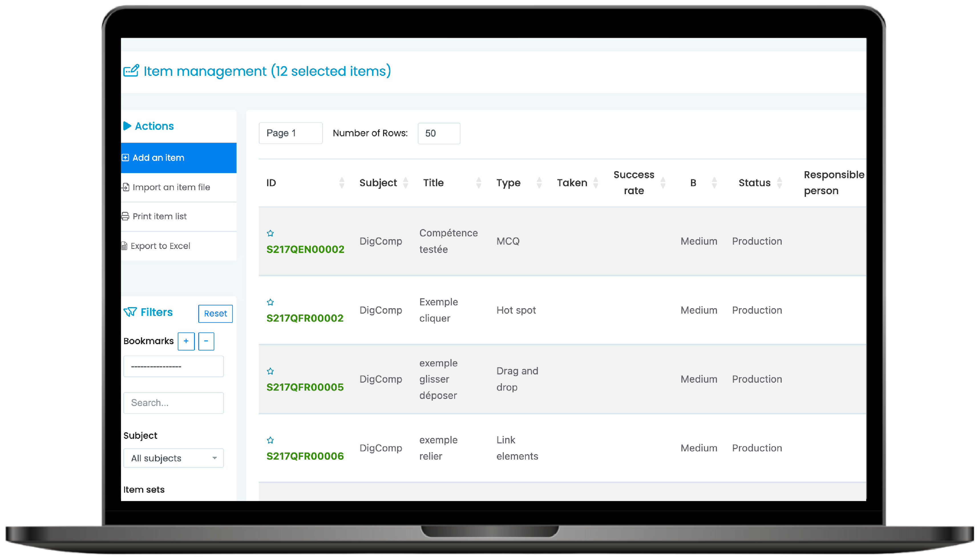The image size is (978, 560).
Task: Click the Add an item plus icon
Action: [x=126, y=158]
